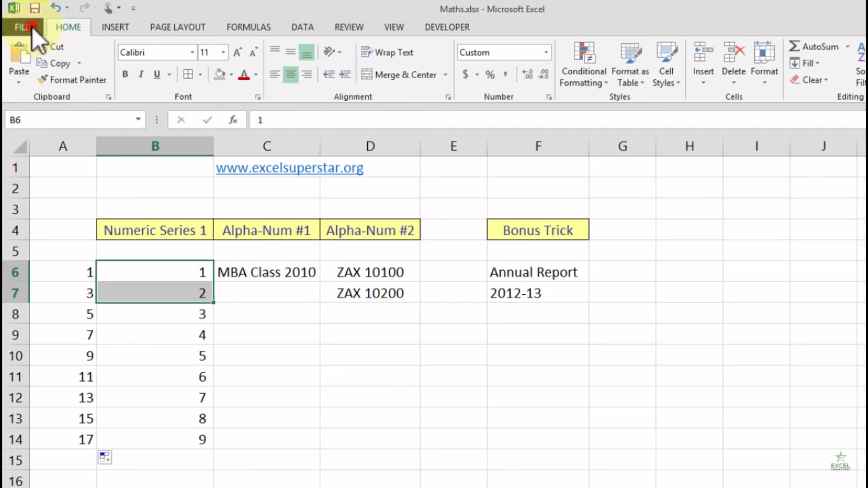Align text left

coord(275,74)
